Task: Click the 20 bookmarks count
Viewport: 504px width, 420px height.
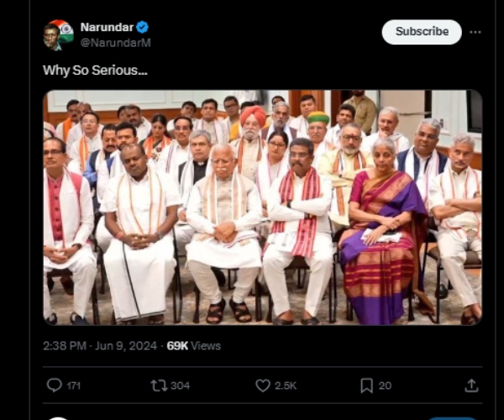Action: 385,386
